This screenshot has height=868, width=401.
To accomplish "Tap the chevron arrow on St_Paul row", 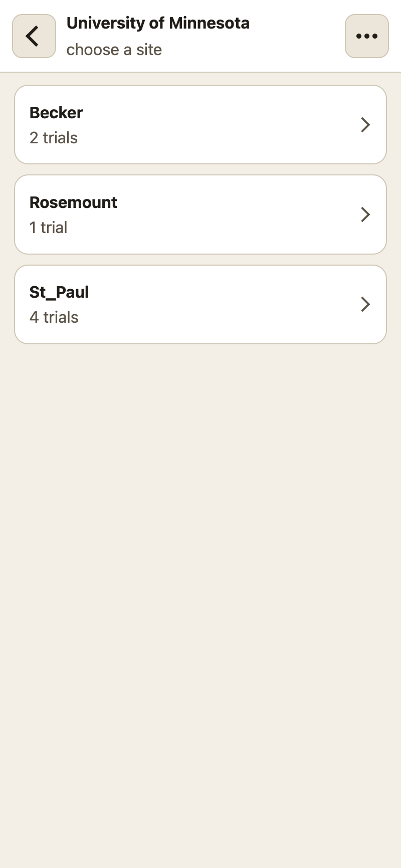I will [x=365, y=304].
